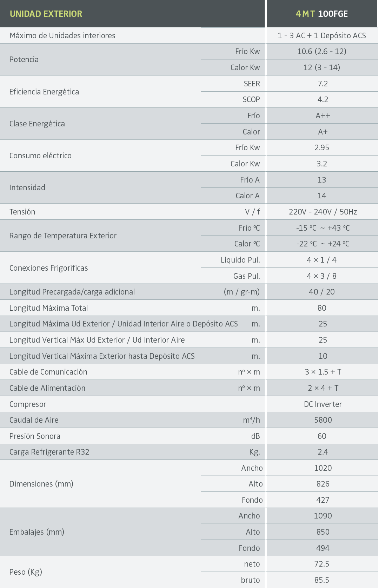The image size is (379, 588).
Task: Select the Peso bruto value 85.5
Action: click(x=322, y=580)
